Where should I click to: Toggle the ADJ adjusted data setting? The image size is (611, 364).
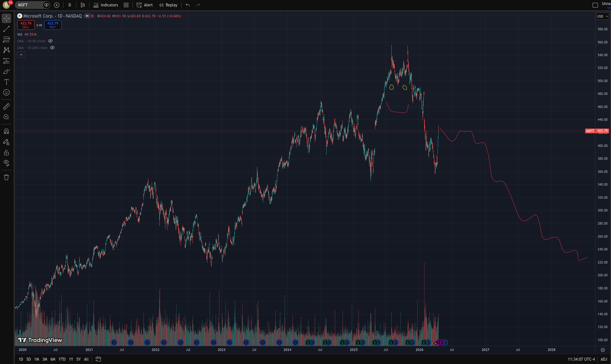(x=604, y=359)
